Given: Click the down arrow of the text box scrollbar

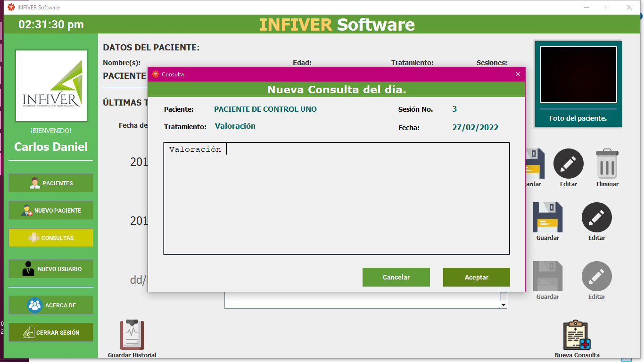Looking at the screenshot, I should click(x=504, y=305).
